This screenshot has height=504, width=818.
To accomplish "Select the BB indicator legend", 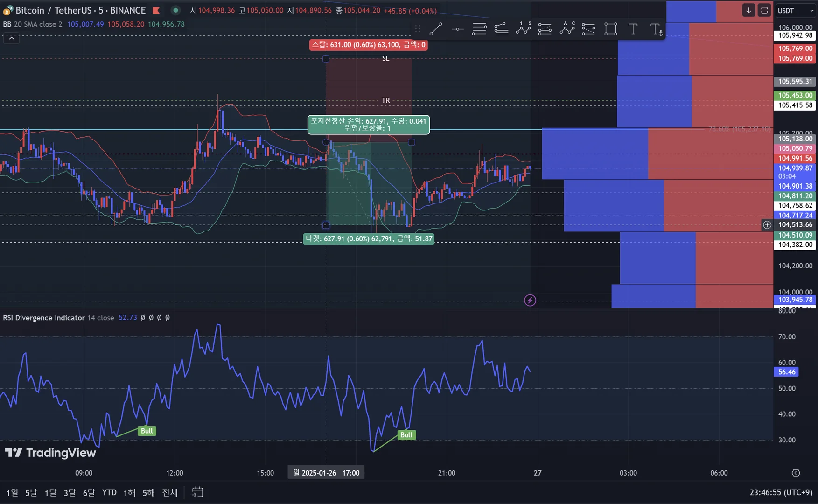I will [x=33, y=24].
